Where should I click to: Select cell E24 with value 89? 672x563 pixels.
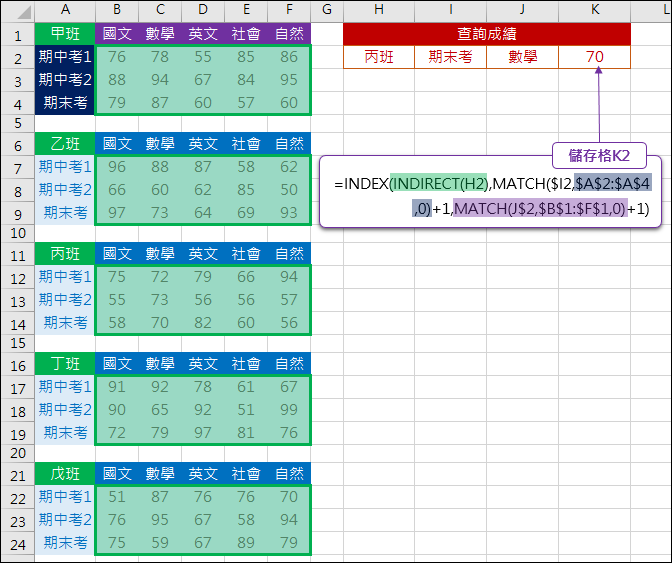(246, 542)
